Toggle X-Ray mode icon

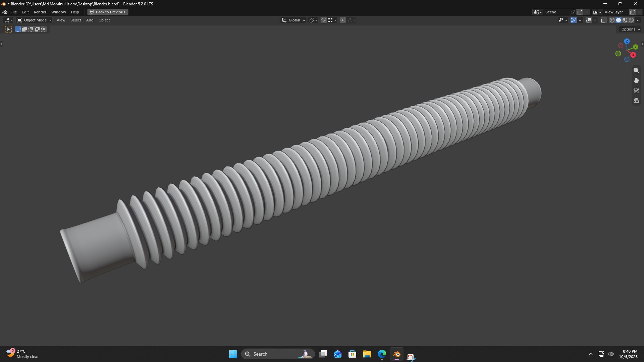click(603, 20)
